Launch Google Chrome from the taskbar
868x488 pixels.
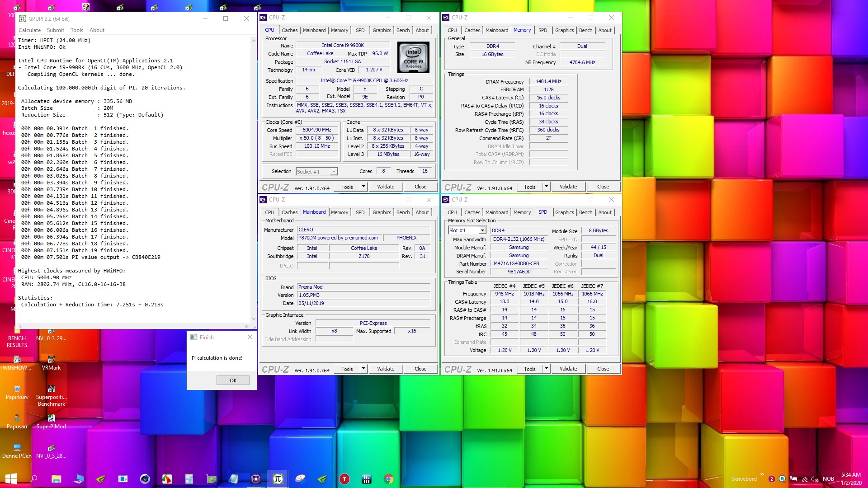pyautogui.click(x=389, y=479)
